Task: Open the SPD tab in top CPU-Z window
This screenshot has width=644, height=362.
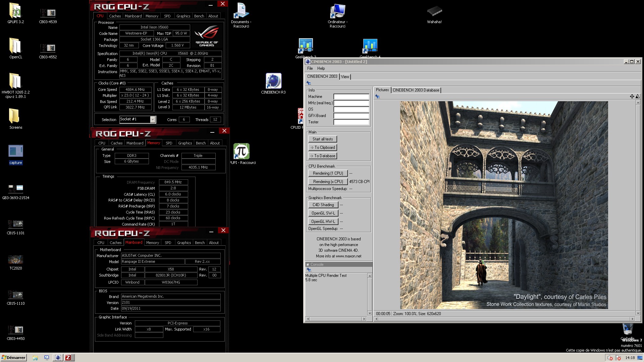Action: (167, 16)
